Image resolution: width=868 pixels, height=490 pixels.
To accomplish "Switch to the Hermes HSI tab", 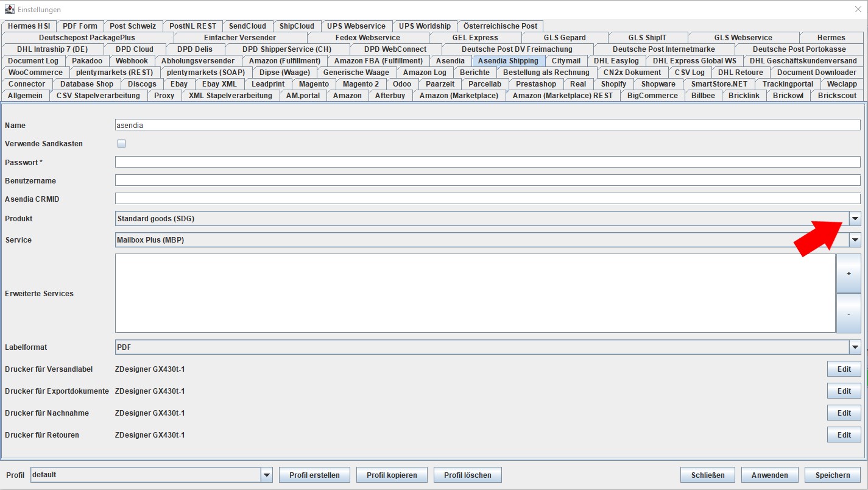I will pyautogui.click(x=29, y=26).
